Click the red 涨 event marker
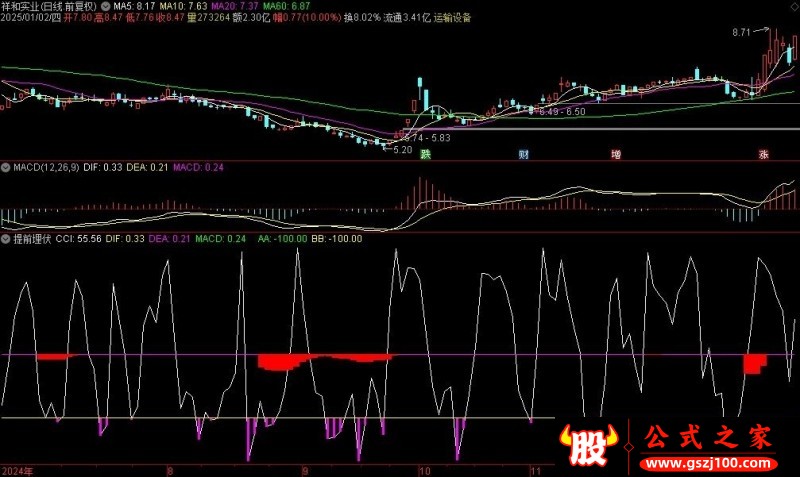Screen dimensions: 800x477 click(x=764, y=154)
